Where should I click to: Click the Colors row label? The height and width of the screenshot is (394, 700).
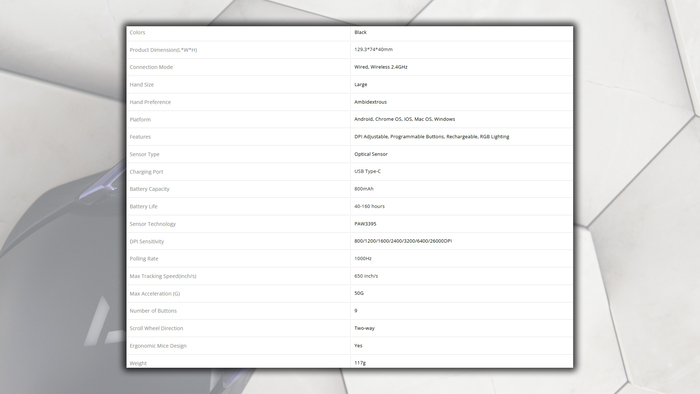point(137,33)
